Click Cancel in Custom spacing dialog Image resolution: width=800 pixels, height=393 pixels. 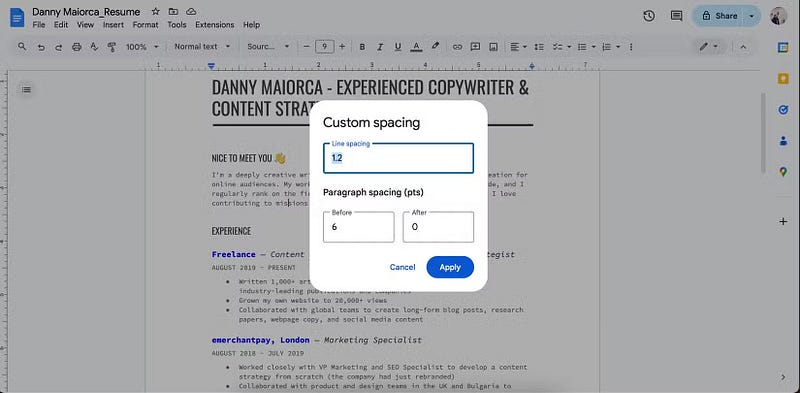pos(403,267)
